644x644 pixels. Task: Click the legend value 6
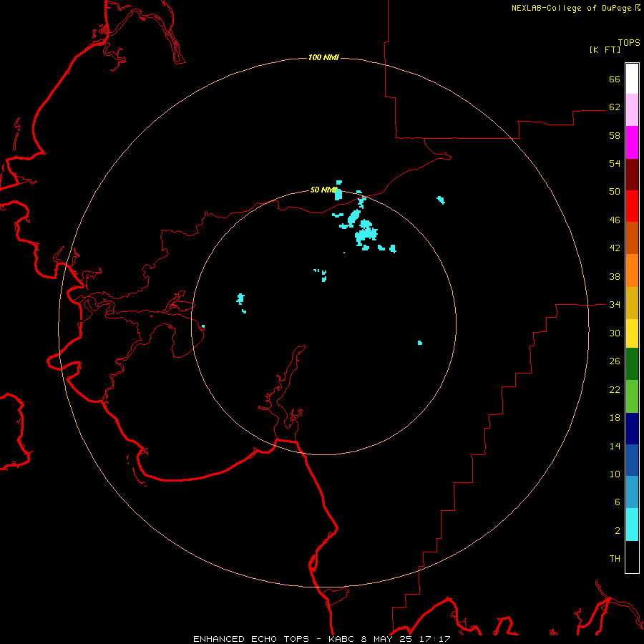[618, 502]
